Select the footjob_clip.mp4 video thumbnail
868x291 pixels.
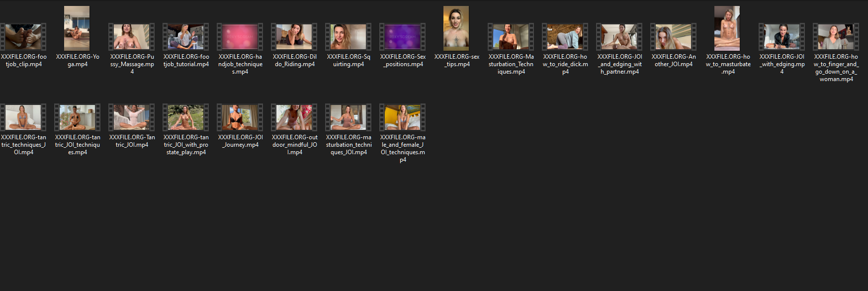[x=23, y=37]
